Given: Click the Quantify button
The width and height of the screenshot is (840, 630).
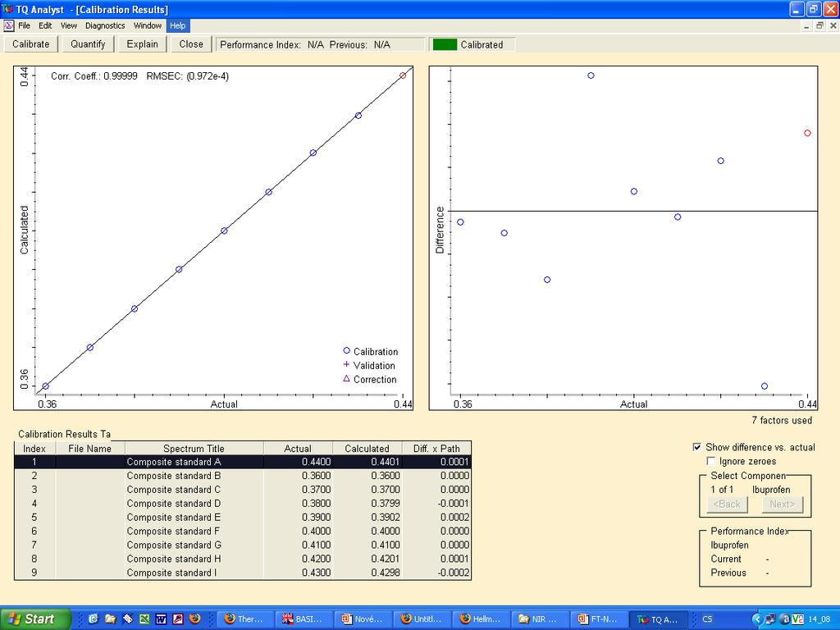Looking at the screenshot, I should 88,44.
